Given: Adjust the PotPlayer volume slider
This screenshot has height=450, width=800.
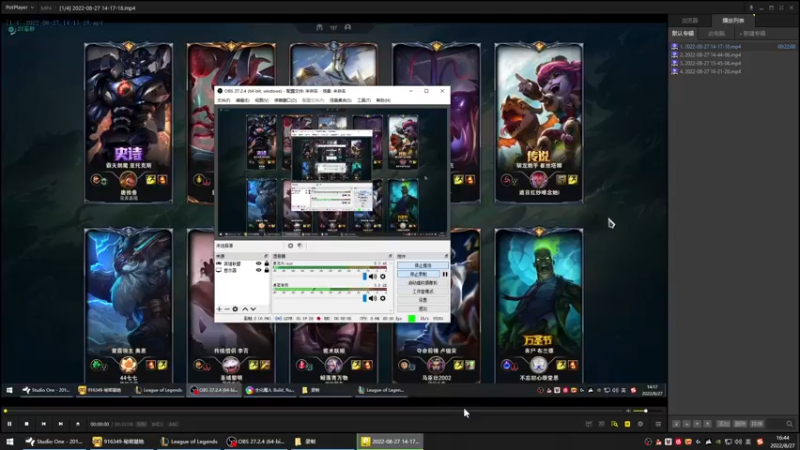Looking at the screenshot, I should (x=648, y=411).
